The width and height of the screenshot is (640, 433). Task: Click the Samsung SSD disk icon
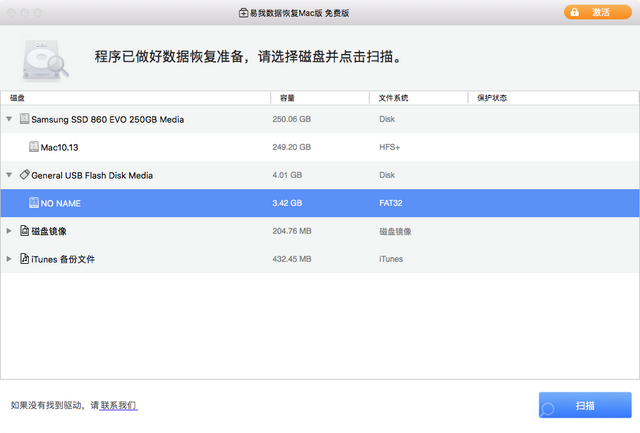click(x=24, y=119)
